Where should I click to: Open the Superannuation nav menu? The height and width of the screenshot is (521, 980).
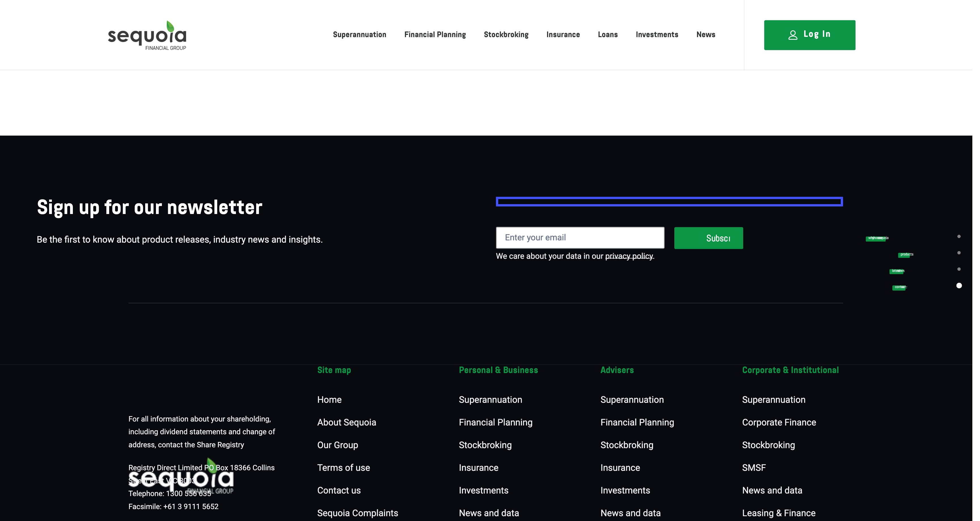point(360,35)
